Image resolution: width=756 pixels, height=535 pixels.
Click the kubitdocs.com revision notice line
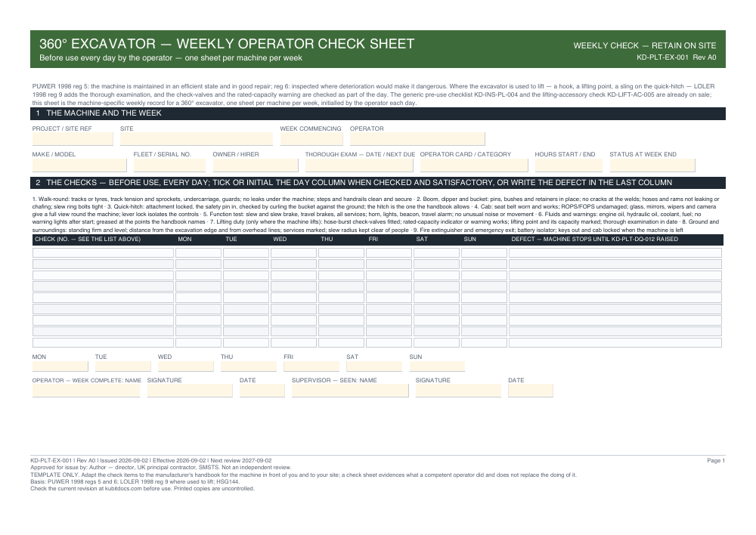coord(142,489)
